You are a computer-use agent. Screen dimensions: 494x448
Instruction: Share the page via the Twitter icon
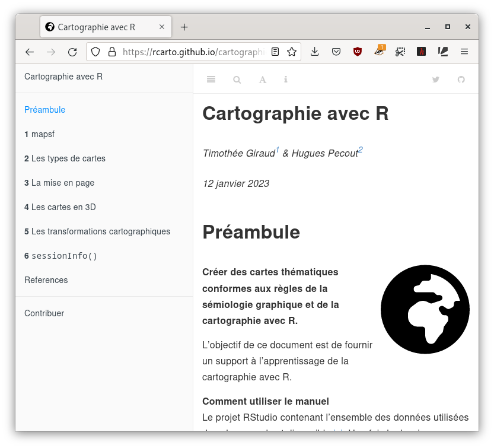click(436, 80)
